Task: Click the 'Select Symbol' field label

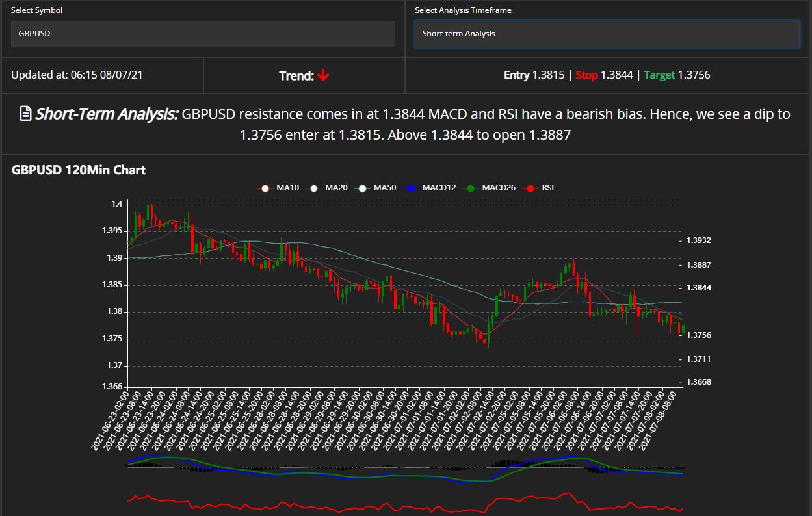Action: click(36, 10)
